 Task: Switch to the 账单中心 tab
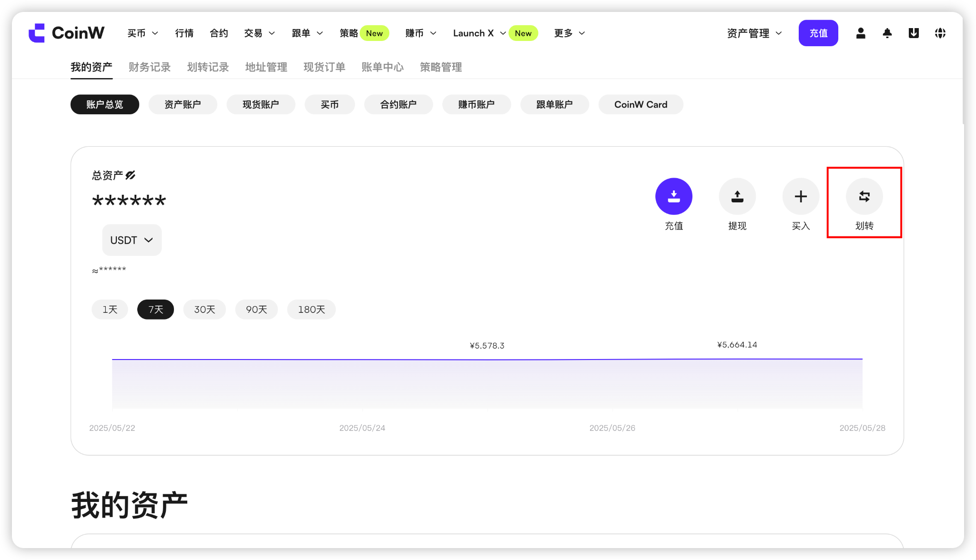tap(382, 67)
